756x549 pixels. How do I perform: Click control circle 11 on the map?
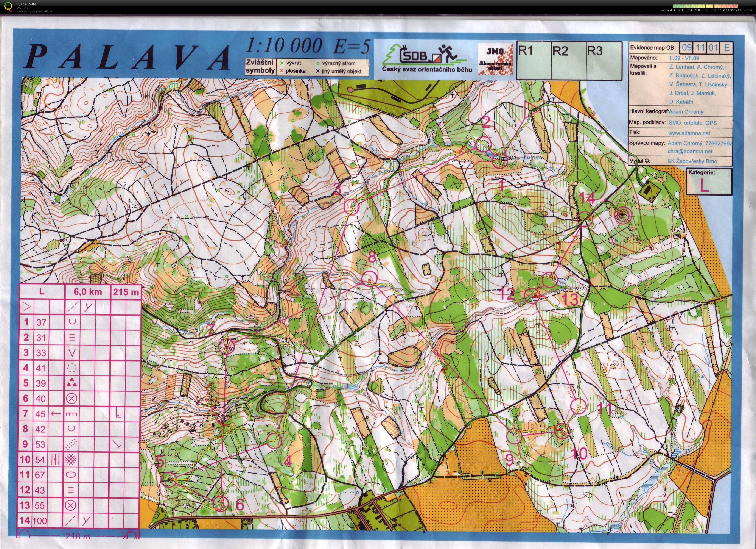[578, 406]
